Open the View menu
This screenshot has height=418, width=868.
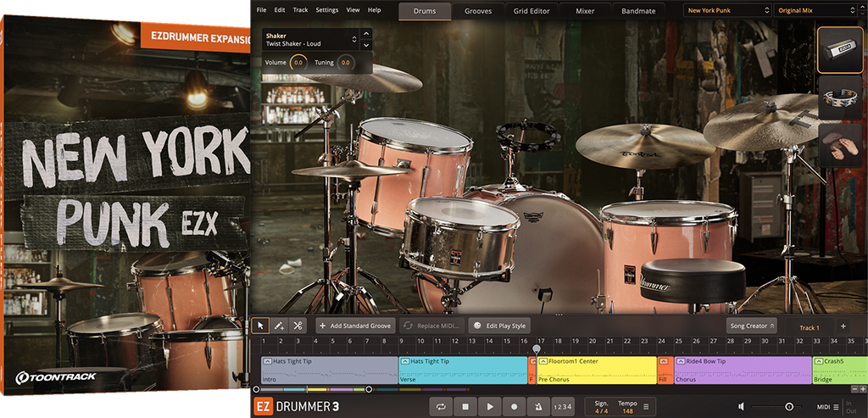coord(353,10)
